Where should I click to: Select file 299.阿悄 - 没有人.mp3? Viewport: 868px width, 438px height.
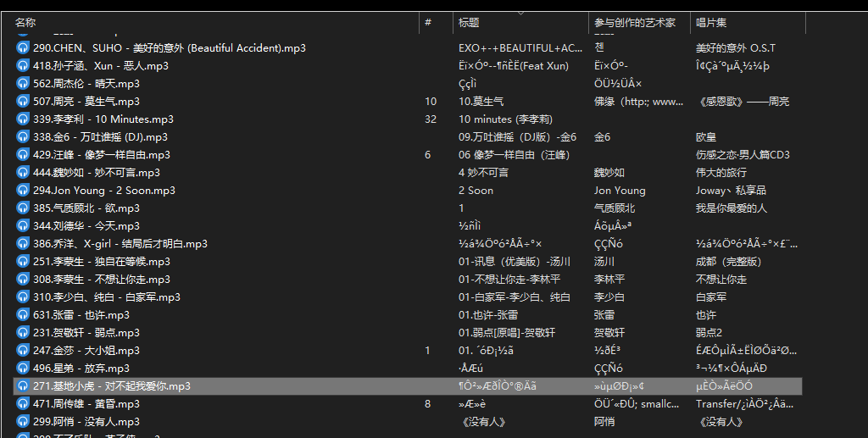coord(86,421)
